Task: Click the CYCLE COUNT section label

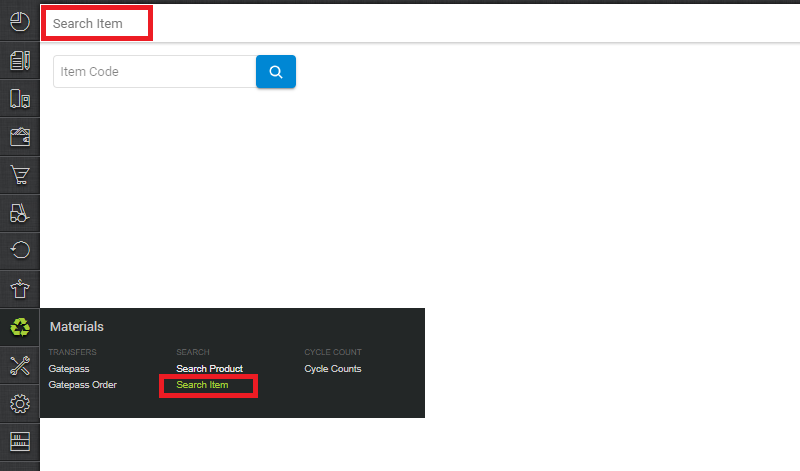Action: (x=333, y=352)
